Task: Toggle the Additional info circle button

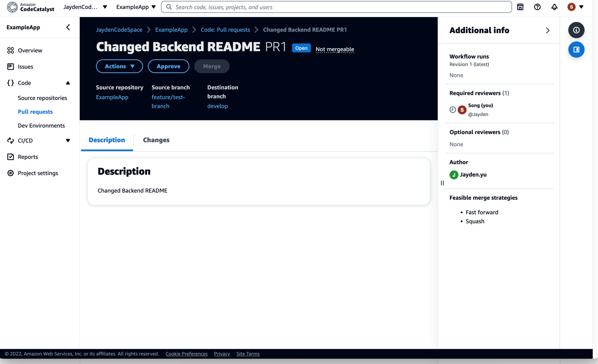Action: [x=576, y=30]
